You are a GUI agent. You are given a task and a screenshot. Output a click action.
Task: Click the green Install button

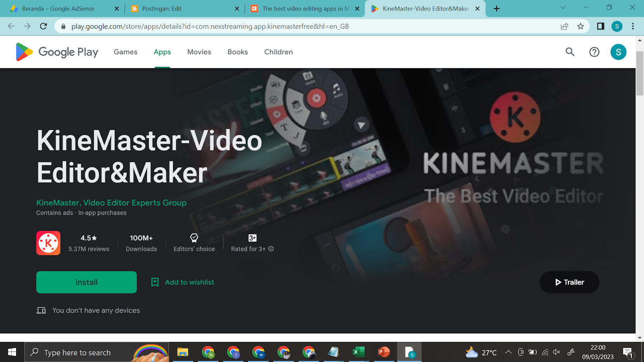(87, 282)
